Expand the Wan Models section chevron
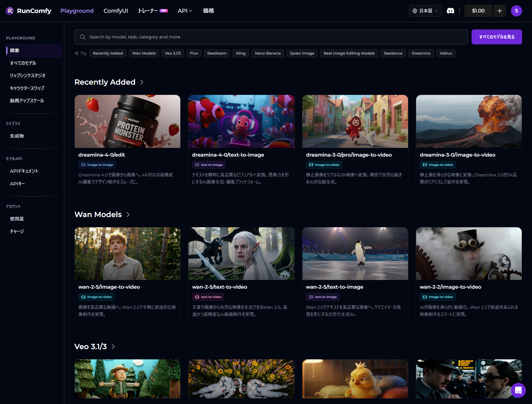This screenshot has height=404, width=532. click(128, 215)
